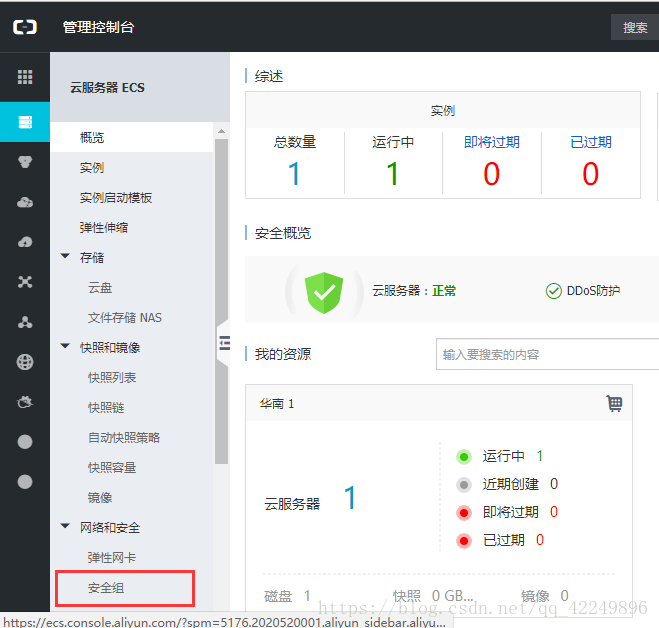Click the DDoS防护 checkmark icon
659x628 pixels.
tap(553, 291)
